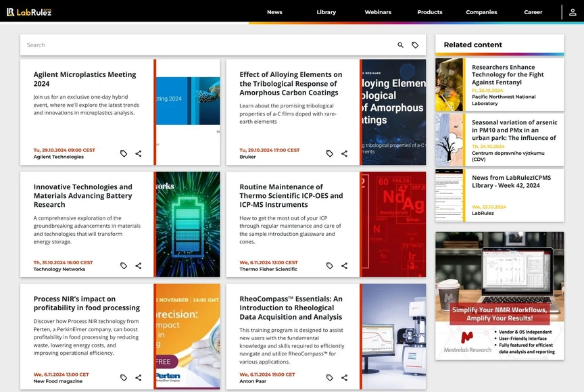Click date Th, 31.10.2024 16:00 CEST
Screen dimensions: 584x392
63,262
